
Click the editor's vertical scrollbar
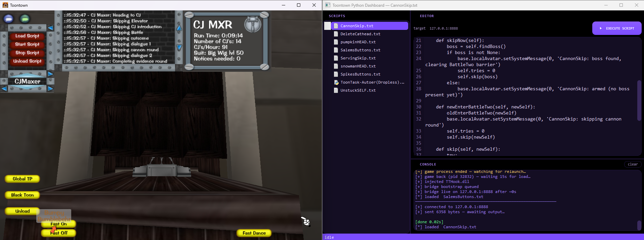639,100
